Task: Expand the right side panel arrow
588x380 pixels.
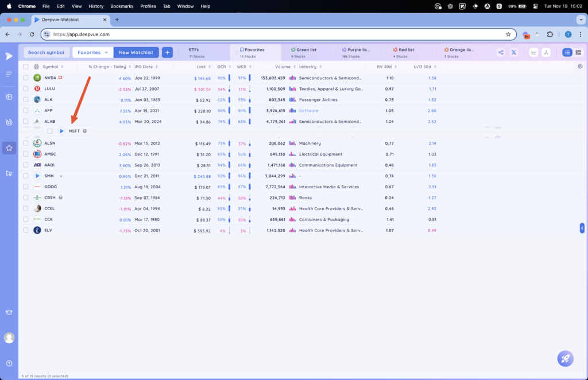Action: pyautogui.click(x=582, y=228)
